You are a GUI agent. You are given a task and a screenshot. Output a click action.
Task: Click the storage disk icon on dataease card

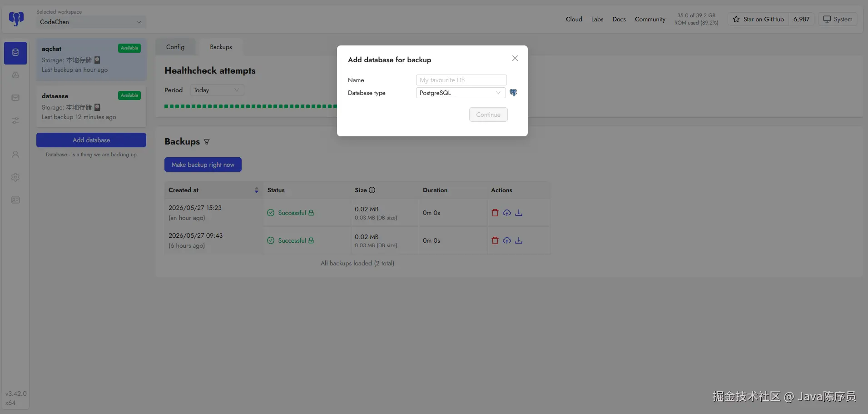point(97,107)
